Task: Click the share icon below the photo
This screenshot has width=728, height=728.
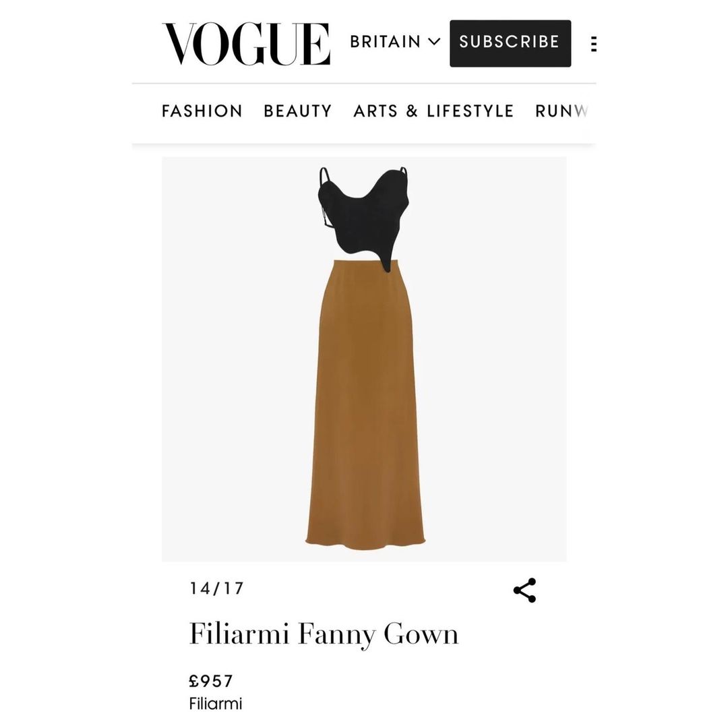Action: tap(524, 590)
